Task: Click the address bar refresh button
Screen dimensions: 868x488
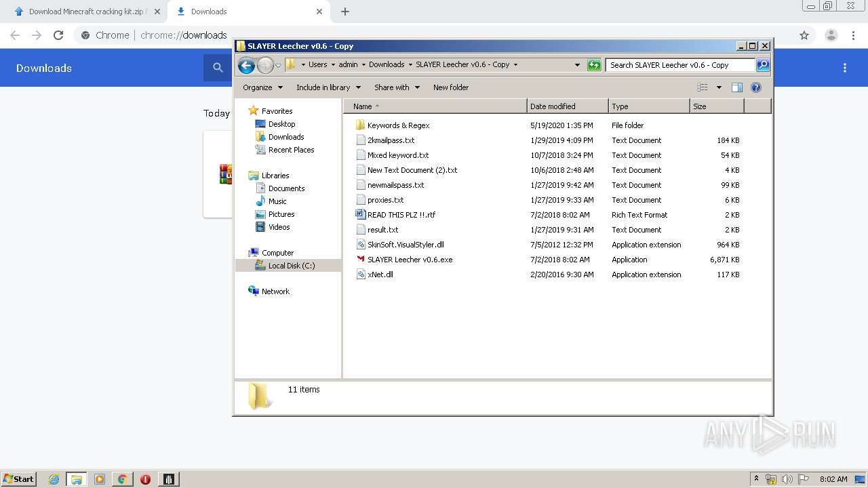Action: pyautogui.click(x=594, y=65)
